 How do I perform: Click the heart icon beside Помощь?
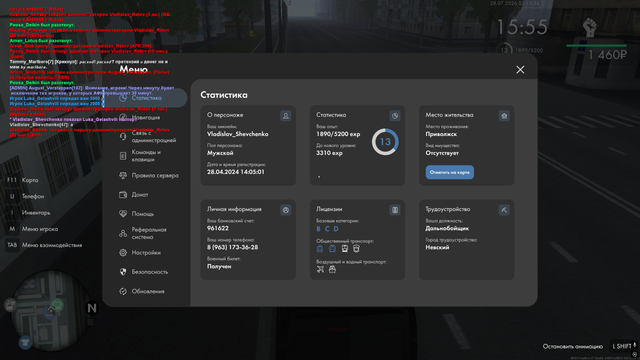123,214
